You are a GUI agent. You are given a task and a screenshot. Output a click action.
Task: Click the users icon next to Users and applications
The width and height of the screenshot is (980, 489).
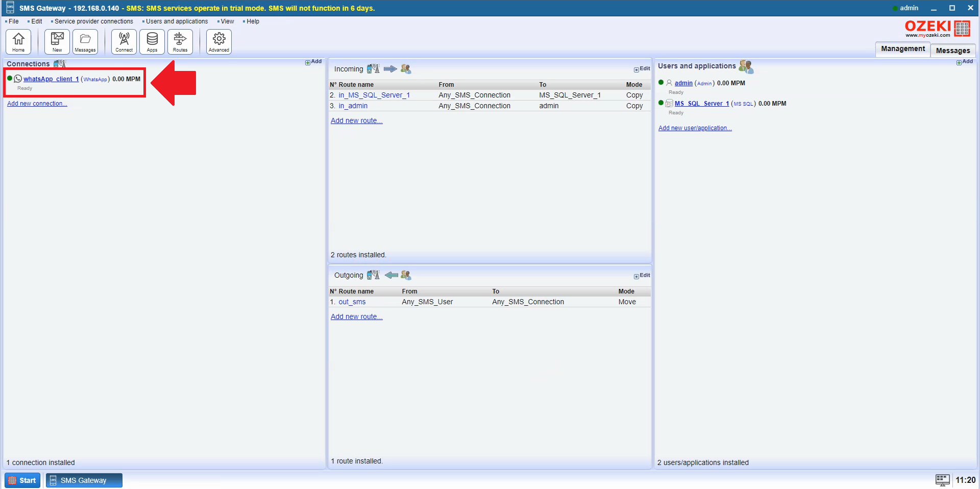click(x=746, y=66)
